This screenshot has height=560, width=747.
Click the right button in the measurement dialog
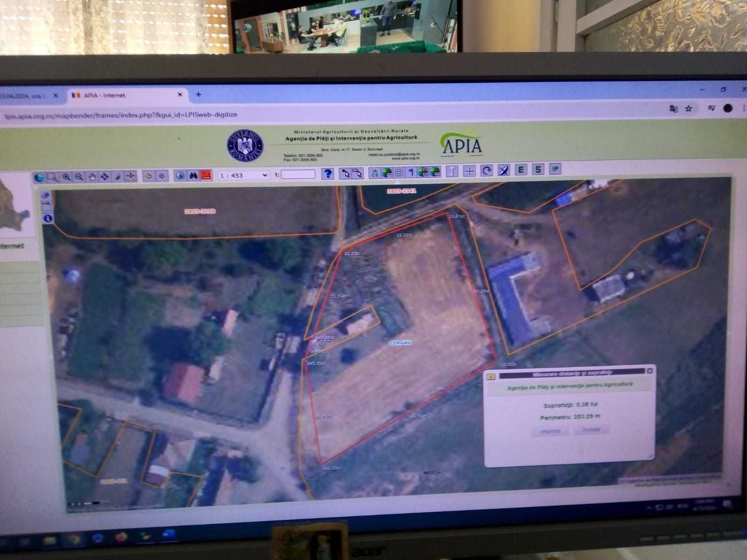pyautogui.click(x=591, y=429)
